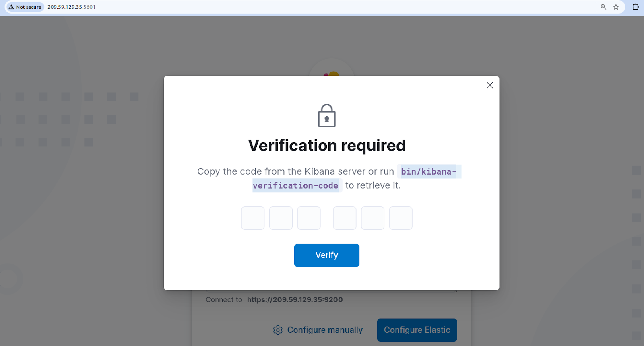Image resolution: width=644 pixels, height=346 pixels.
Task: Open the browser extensions puzzle icon
Action: click(636, 7)
